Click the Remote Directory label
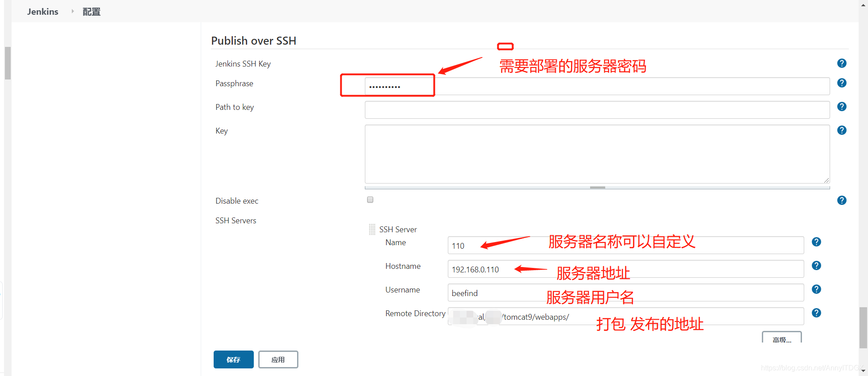This screenshot has width=868, height=376. coord(415,313)
